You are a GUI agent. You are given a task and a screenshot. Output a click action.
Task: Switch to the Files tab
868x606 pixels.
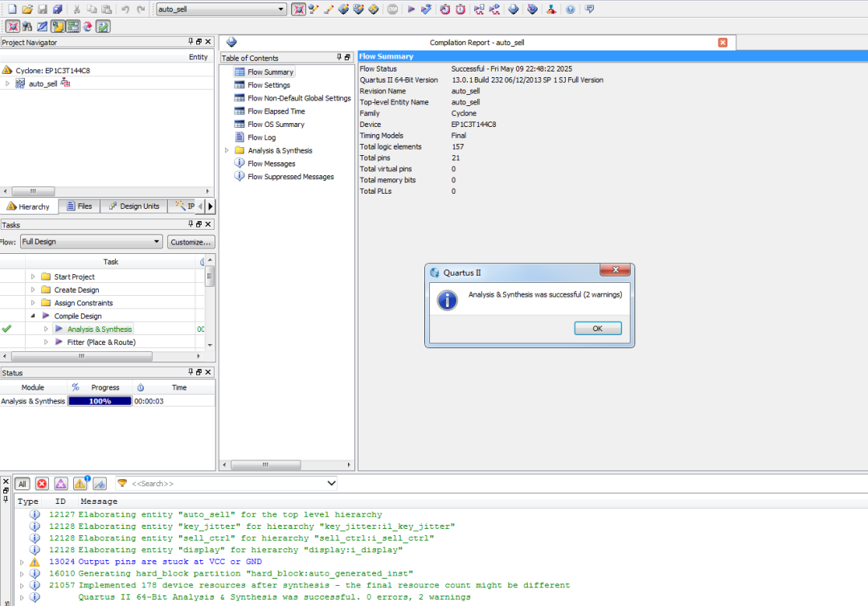79,207
